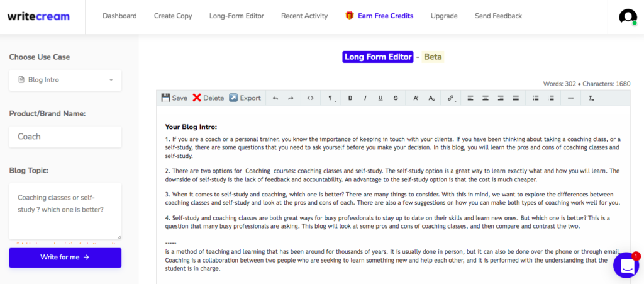This screenshot has width=644, height=284.
Task: Apply subscript formatting
Action: 431,98
